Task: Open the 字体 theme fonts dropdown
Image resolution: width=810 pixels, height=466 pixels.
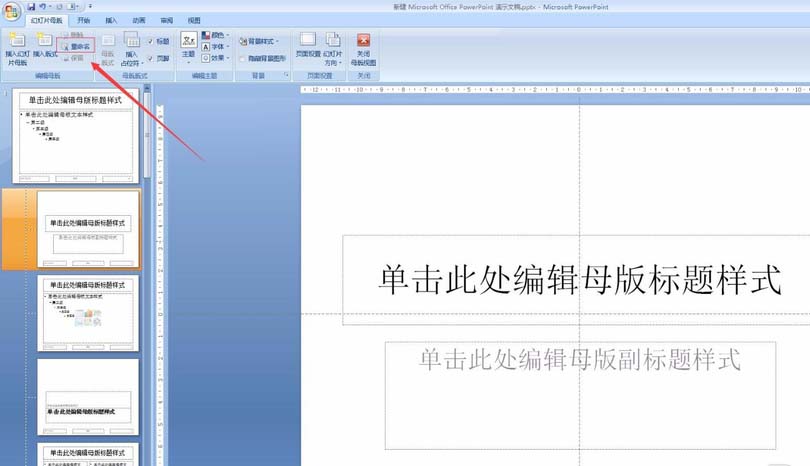Action: coord(215,46)
